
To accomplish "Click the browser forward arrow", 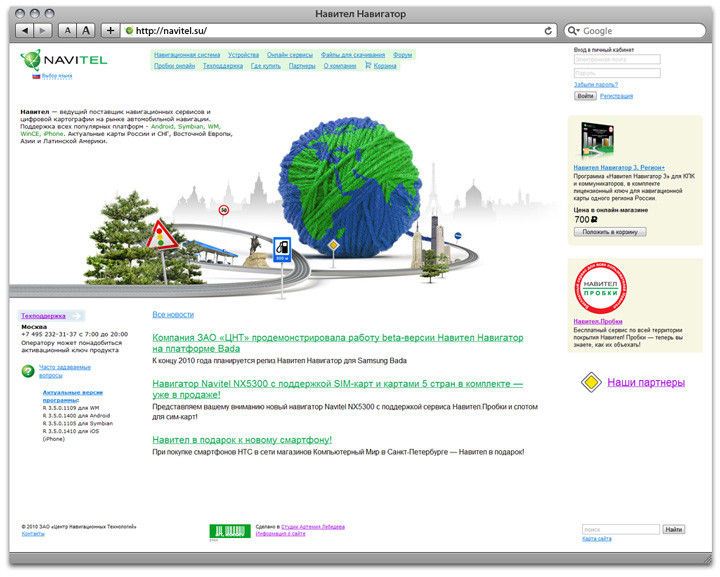I will point(43,31).
